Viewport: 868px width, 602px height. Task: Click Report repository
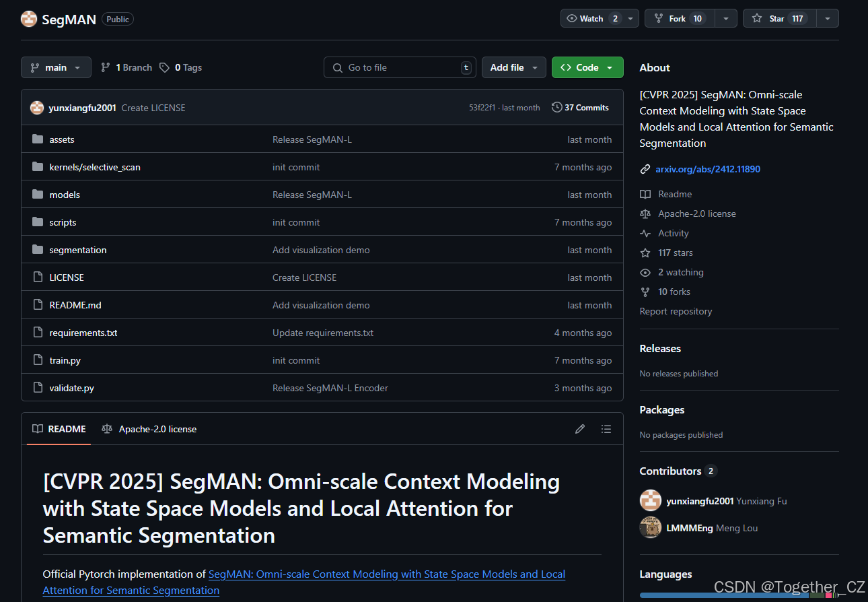pyautogui.click(x=676, y=311)
